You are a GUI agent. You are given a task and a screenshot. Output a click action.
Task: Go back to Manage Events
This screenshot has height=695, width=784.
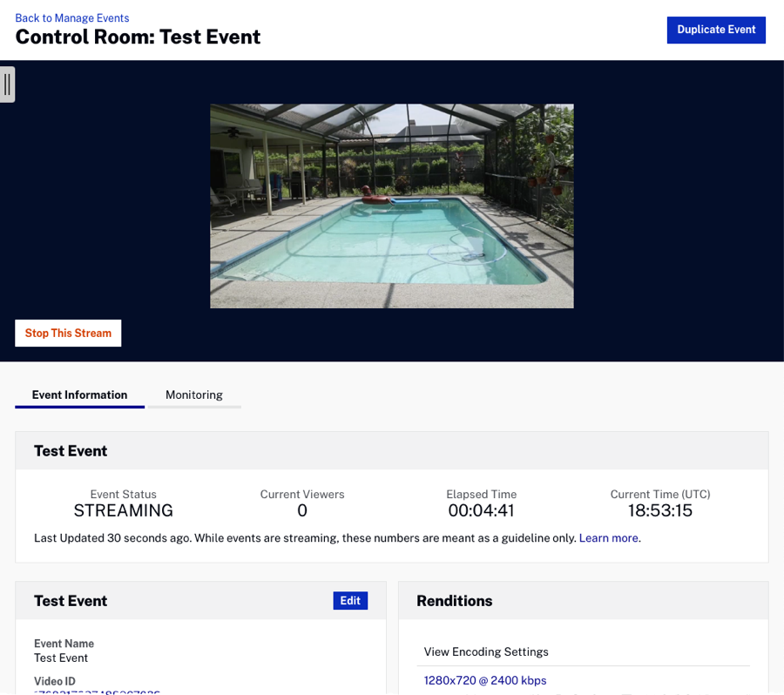tap(72, 17)
